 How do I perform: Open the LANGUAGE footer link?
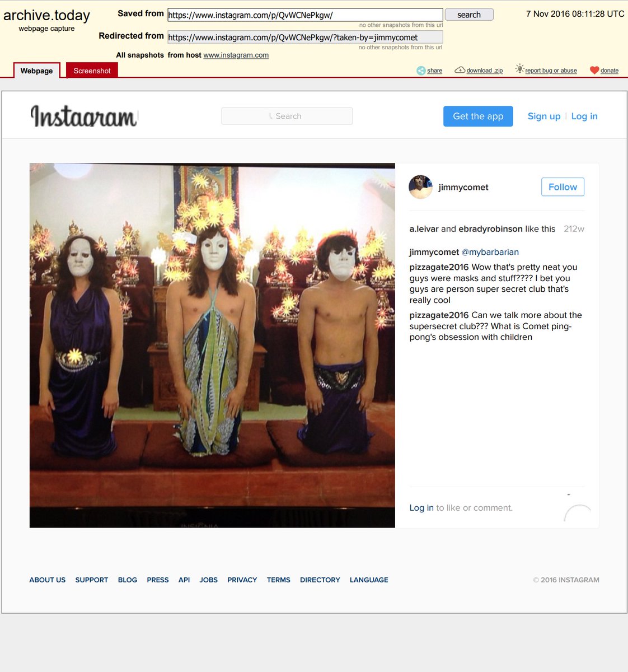click(368, 580)
